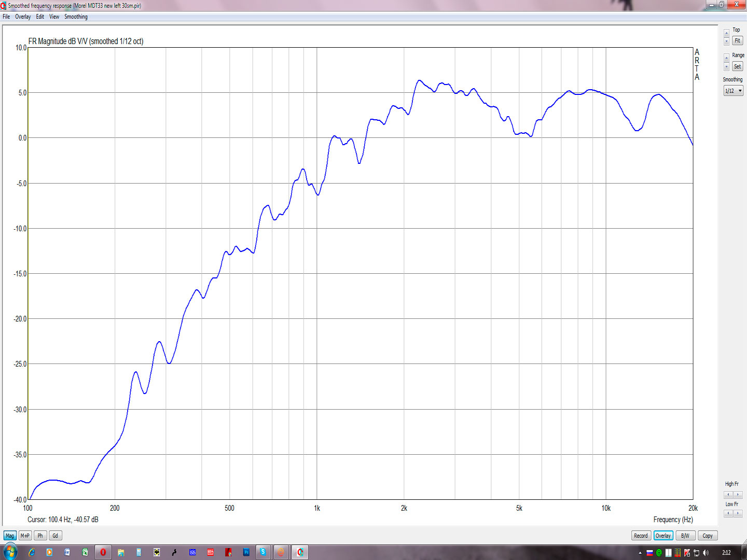
Task: Open the Smoothing menu
Action: [x=76, y=17]
